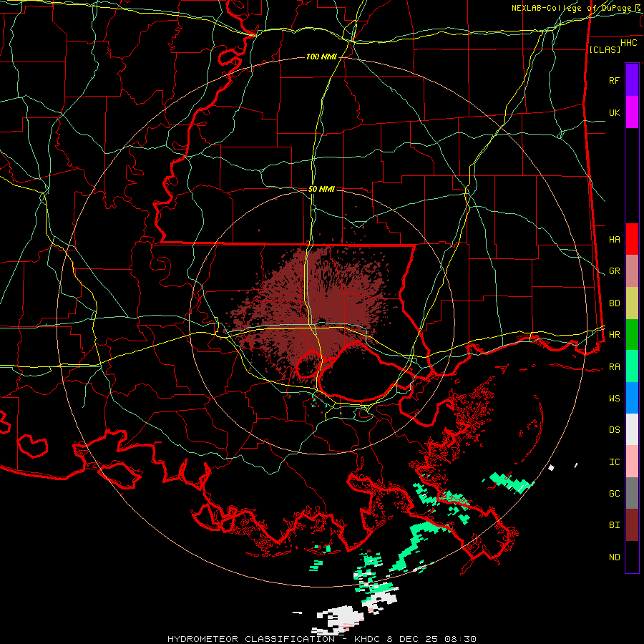
Task: Click the GC legend label
Action: point(615,493)
